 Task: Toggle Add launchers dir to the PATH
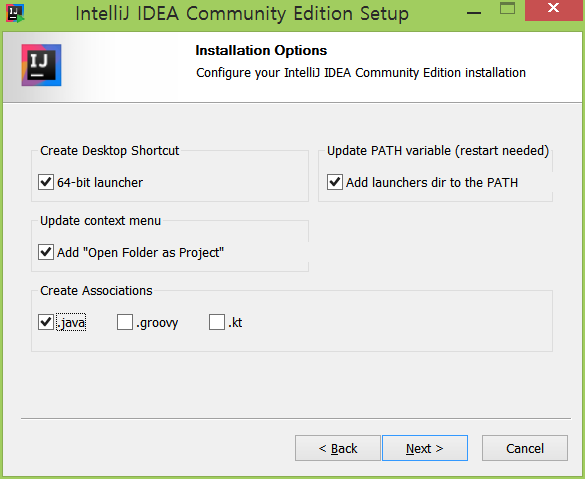[335, 182]
